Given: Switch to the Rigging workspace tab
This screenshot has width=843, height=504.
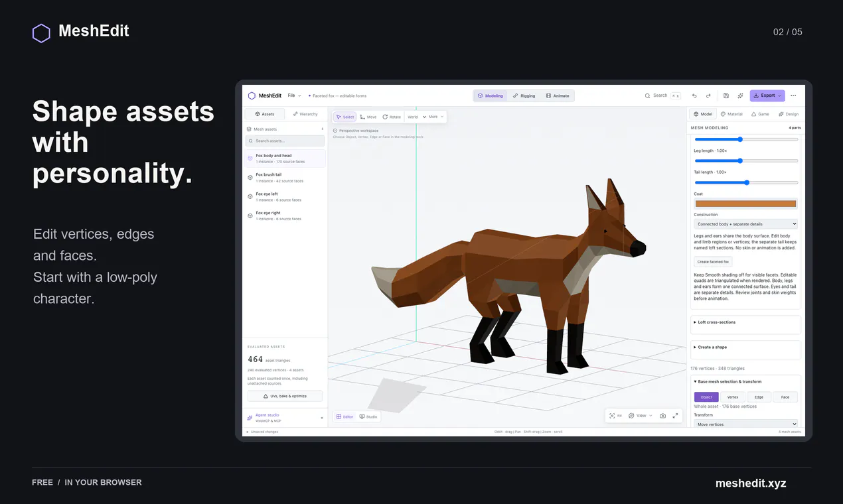Looking at the screenshot, I should click(524, 95).
